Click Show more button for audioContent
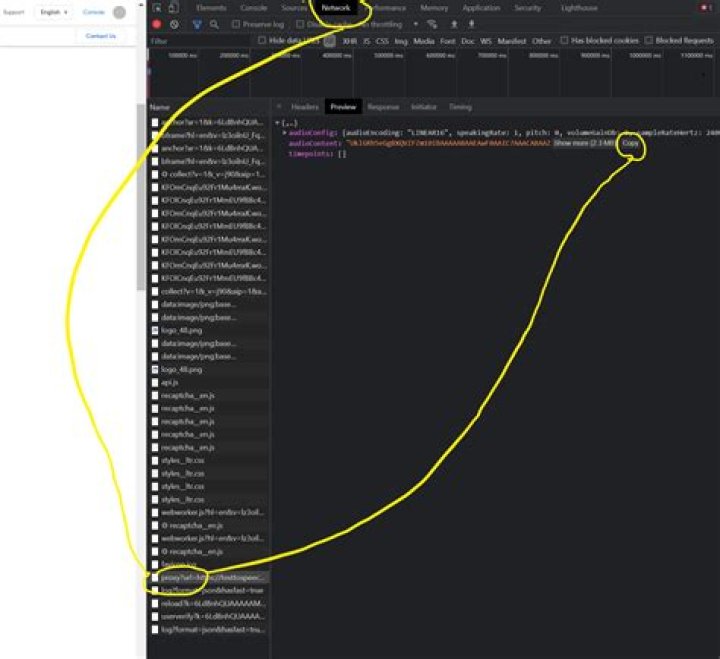The height and width of the screenshot is (659, 720). [x=585, y=143]
